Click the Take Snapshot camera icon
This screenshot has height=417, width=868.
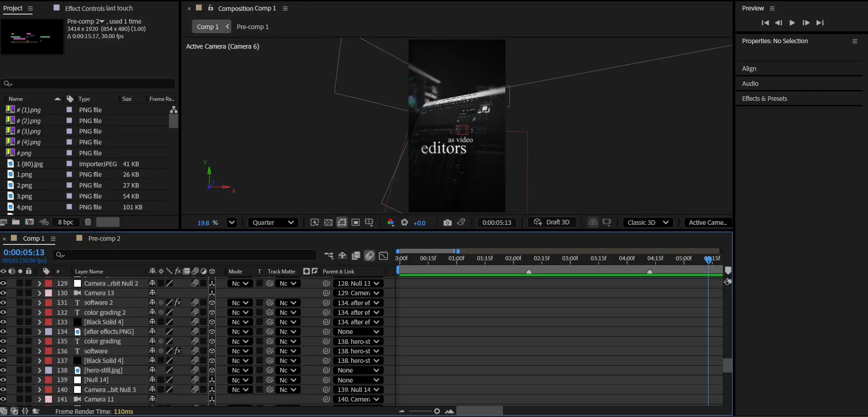point(448,223)
